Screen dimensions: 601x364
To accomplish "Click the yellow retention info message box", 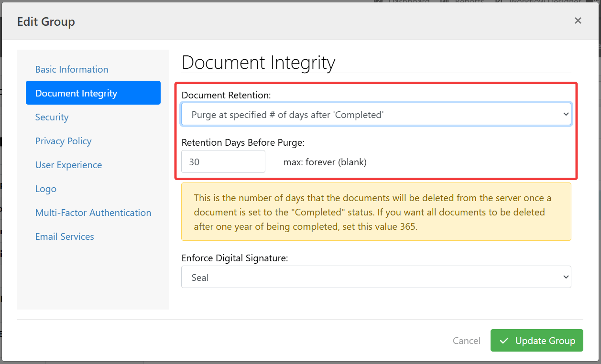I will click(x=376, y=212).
